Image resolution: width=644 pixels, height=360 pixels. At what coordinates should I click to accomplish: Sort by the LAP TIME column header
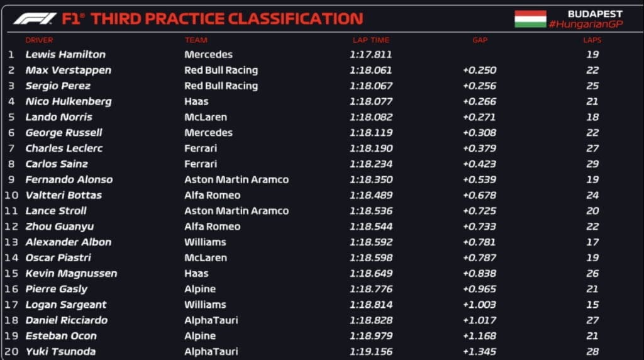pos(371,40)
